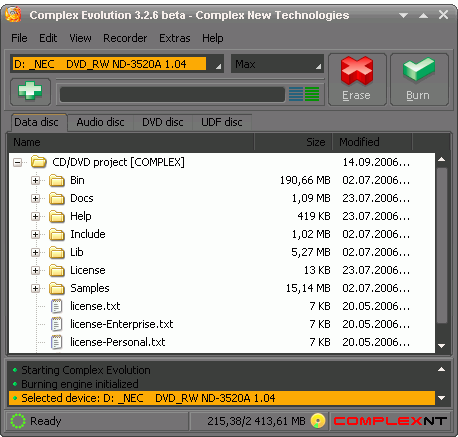Click log panel scroll down arrow
The width and height of the screenshot is (458, 437).
[x=442, y=398]
